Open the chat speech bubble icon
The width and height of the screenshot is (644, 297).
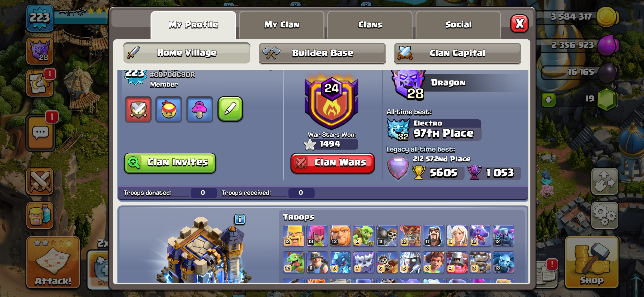click(40, 133)
